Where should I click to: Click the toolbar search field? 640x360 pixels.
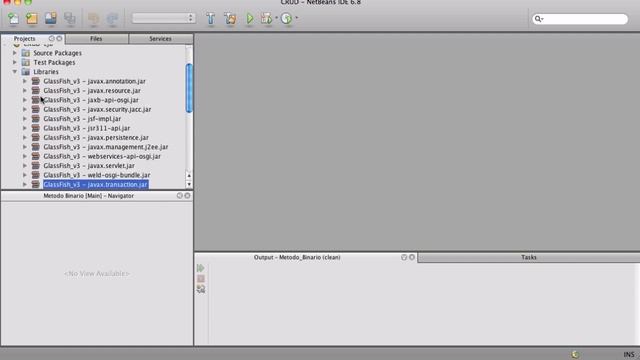pos(580,19)
